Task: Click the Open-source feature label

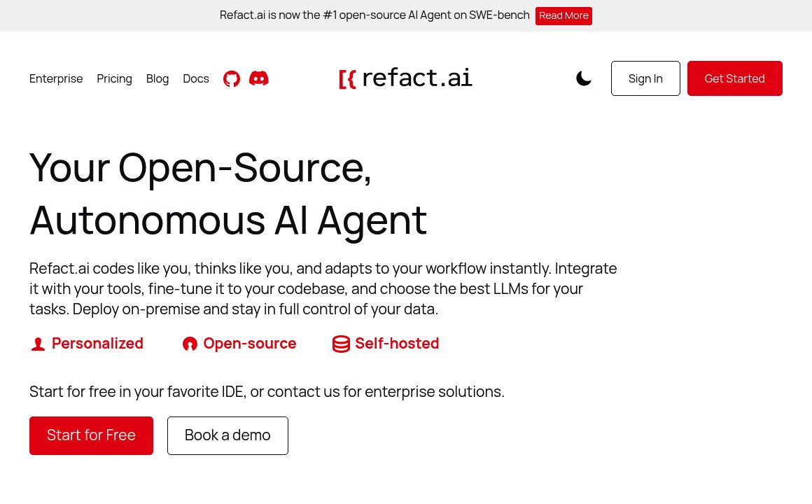Action: [x=249, y=343]
